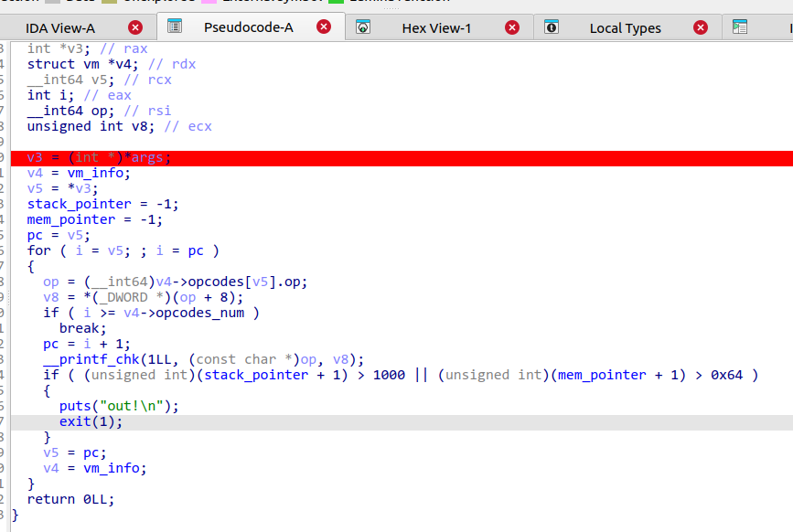The width and height of the screenshot is (793, 532).
Task: Switch to the Hex View-1 tab
Action: click(x=436, y=28)
